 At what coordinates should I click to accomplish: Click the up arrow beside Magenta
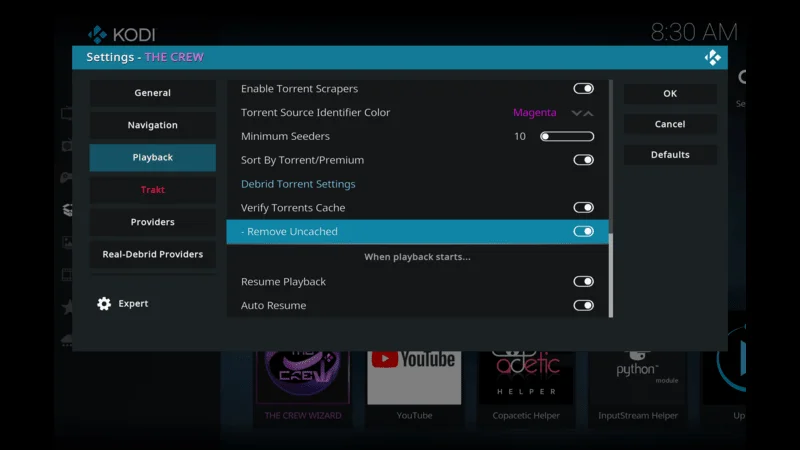589,113
